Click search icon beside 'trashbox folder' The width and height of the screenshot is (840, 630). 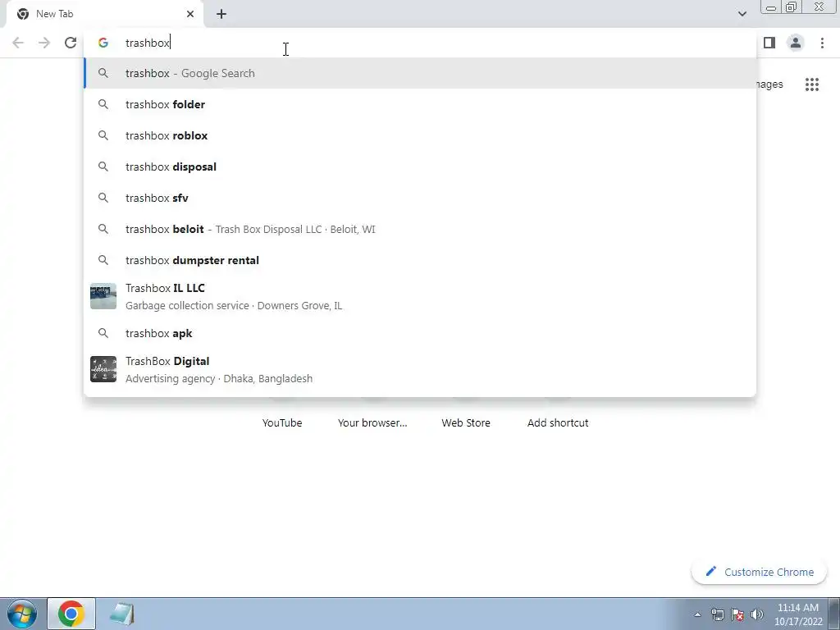pyautogui.click(x=103, y=104)
